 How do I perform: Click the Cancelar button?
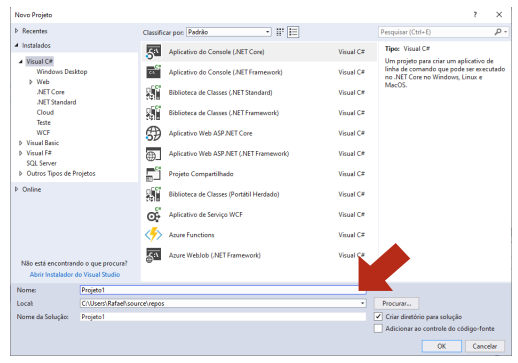[485, 346]
